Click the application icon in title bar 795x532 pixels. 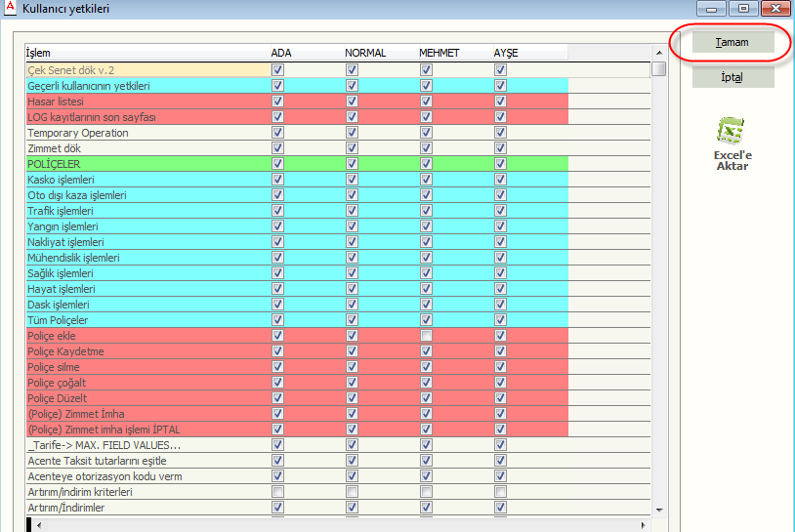click(x=11, y=9)
